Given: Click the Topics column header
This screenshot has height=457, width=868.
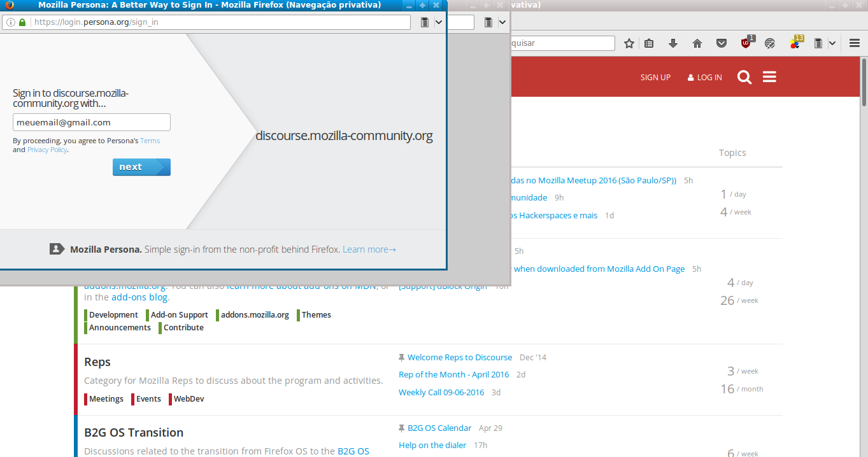Looking at the screenshot, I should [x=732, y=153].
